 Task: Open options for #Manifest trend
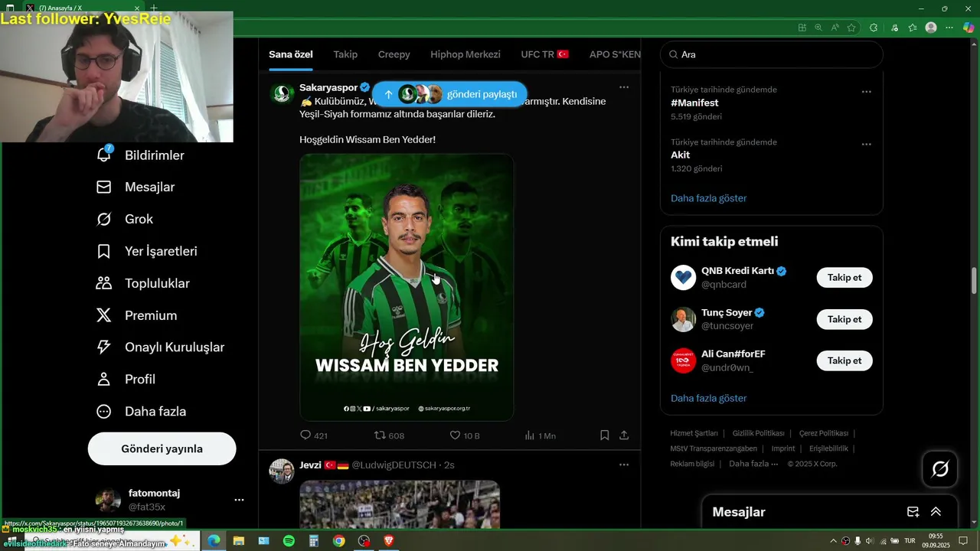click(866, 92)
